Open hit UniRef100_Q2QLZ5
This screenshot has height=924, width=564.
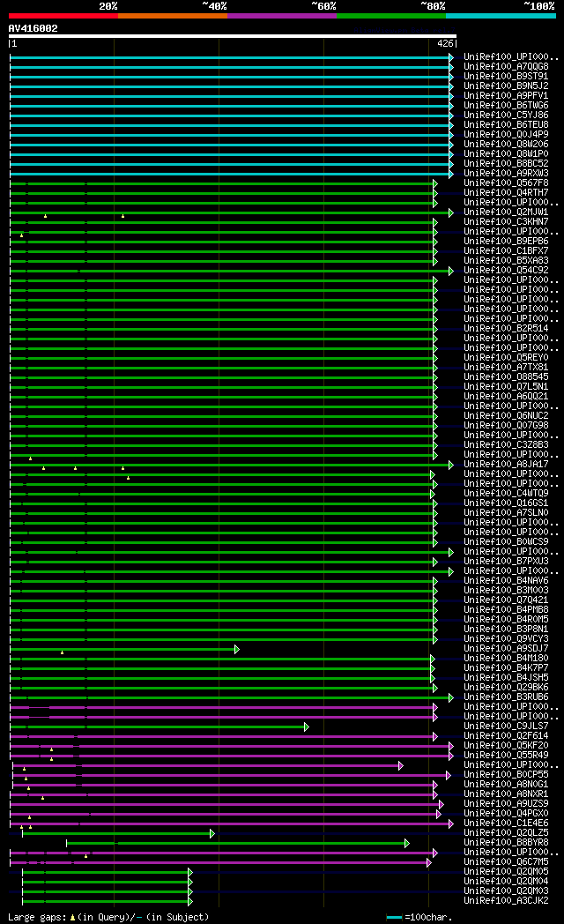click(x=506, y=832)
